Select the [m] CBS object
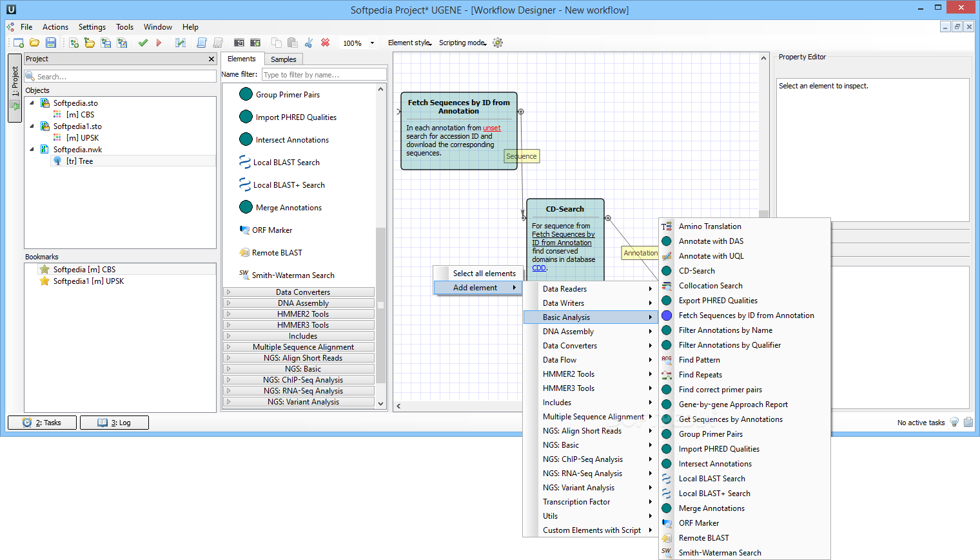Screen dimensions: 980x560 click(x=80, y=114)
